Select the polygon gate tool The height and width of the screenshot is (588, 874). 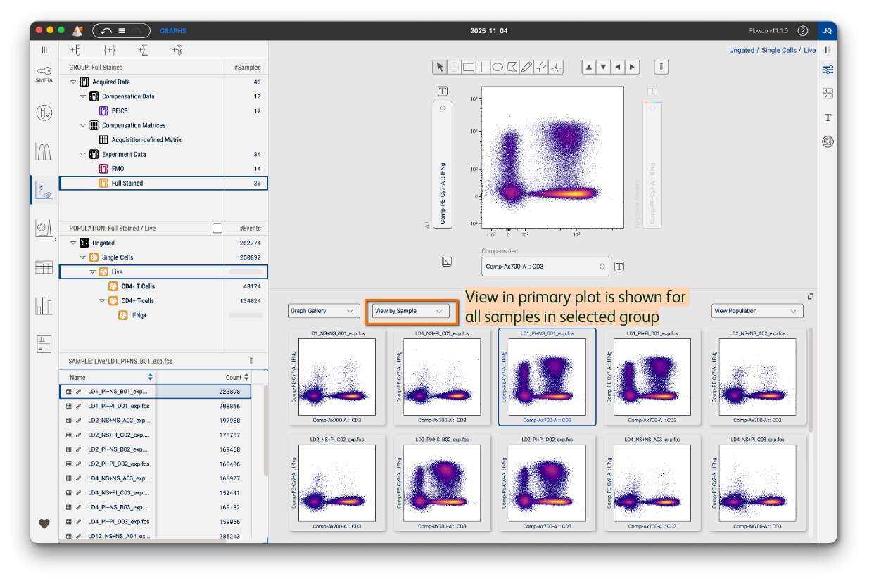coord(512,68)
